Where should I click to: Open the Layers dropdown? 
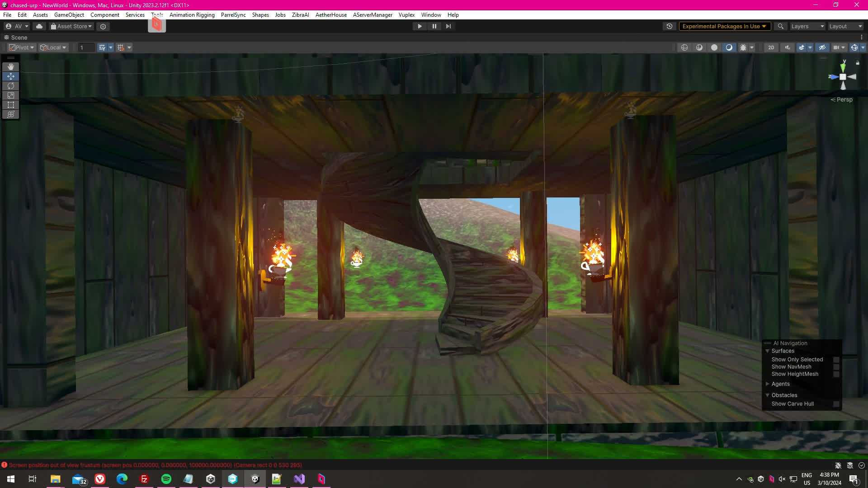(807, 26)
